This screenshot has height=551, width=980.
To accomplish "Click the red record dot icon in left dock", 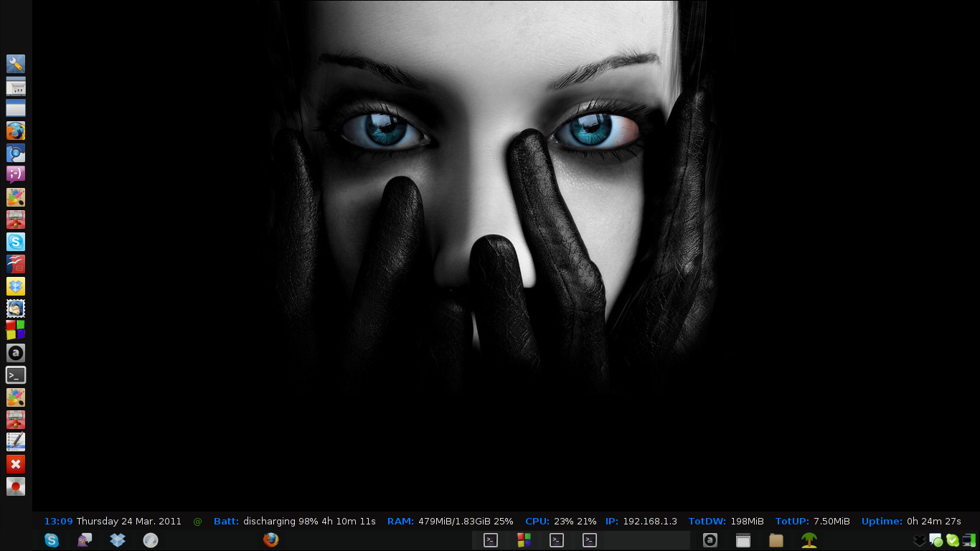I will pos(16,486).
